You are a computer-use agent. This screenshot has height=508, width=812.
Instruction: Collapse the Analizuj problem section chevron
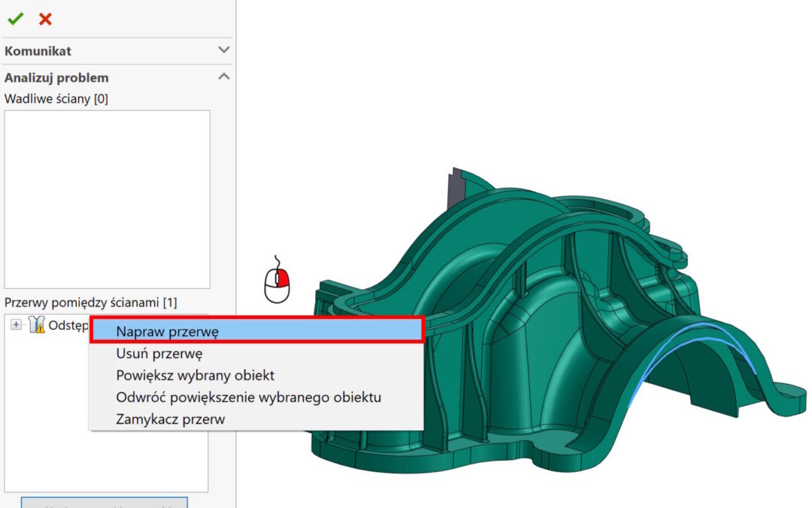(x=223, y=77)
